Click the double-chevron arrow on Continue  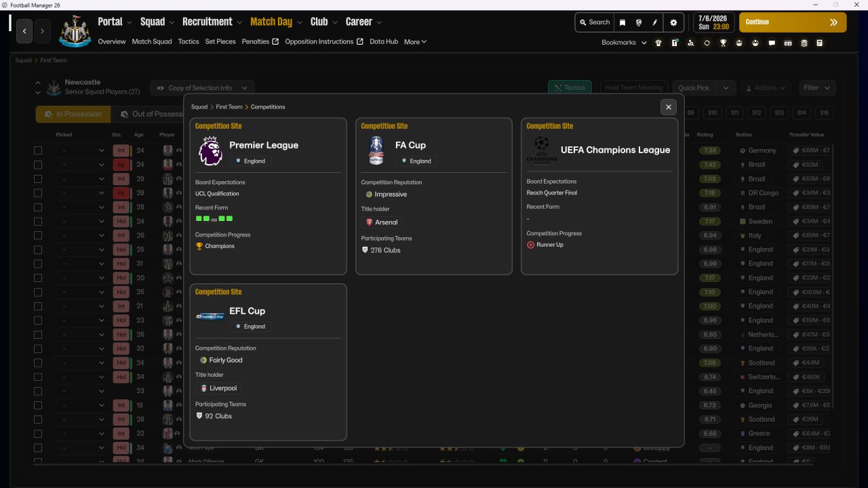[x=833, y=22]
